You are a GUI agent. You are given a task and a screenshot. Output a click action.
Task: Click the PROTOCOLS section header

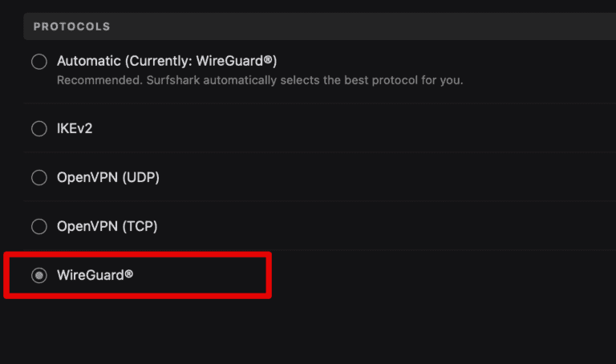coord(71,26)
